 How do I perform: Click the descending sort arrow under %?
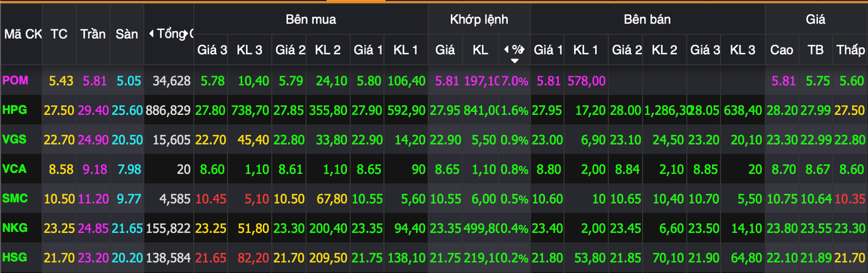click(x=515, y=61)
